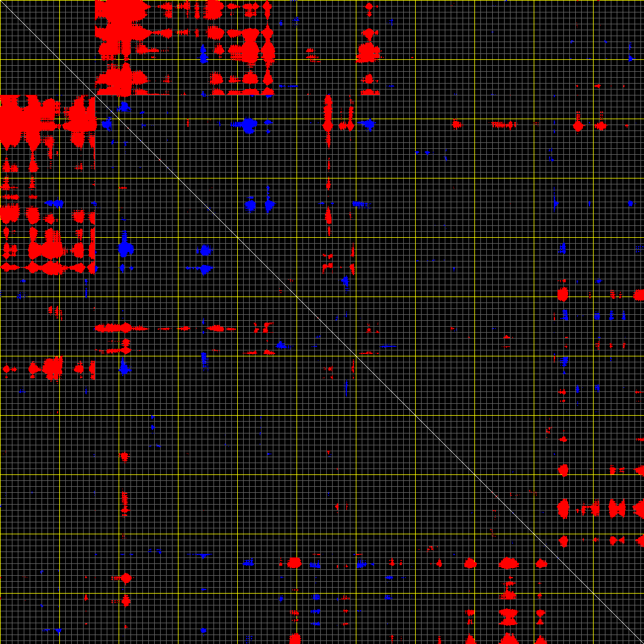Click the blue blob beside the left red mass corner
The image size is (644, 644).
point(107,125)
